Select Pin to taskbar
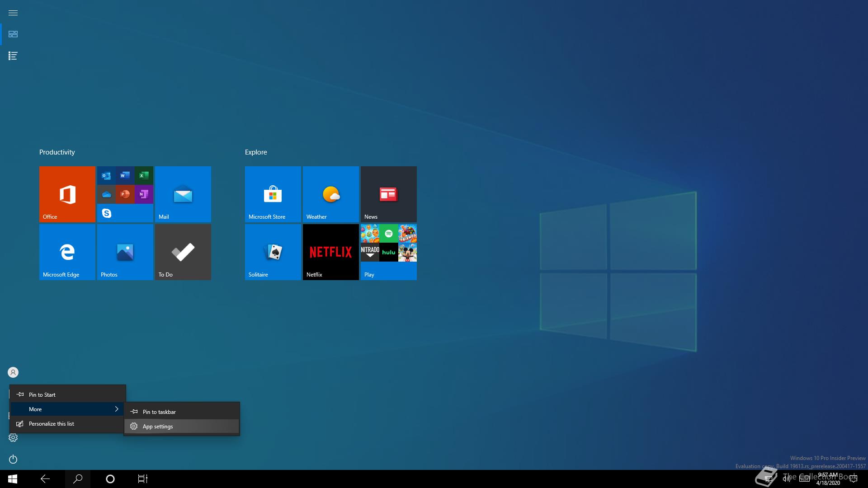Screen dimensions: 868x488 pos(182,412)
